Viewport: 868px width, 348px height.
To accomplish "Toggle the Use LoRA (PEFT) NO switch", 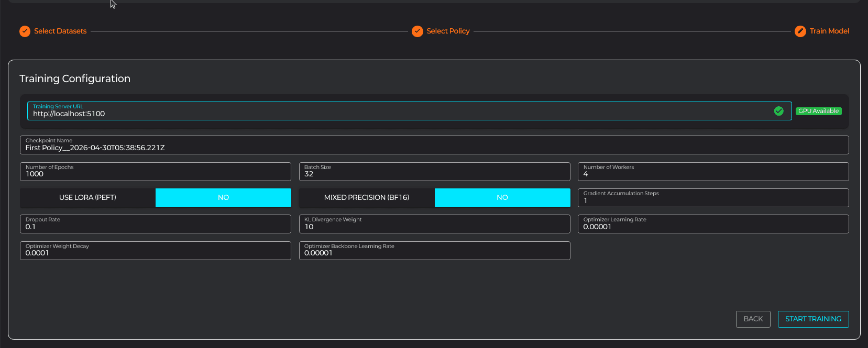I will pyautogui.click(x=223, y=198).
